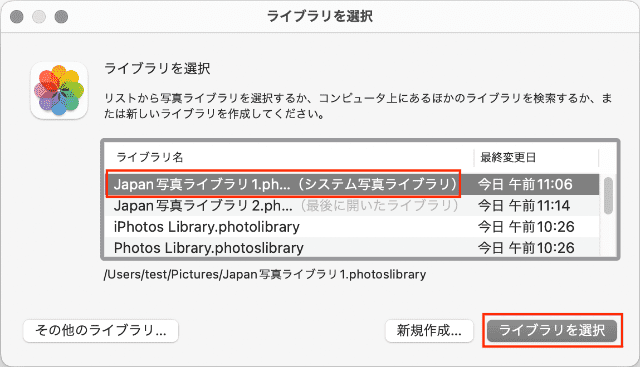The image size is (640, 367).
Task: Click the /Users/test/Pictures library path text
Action: pyautogui.click(x=265, y=274)
